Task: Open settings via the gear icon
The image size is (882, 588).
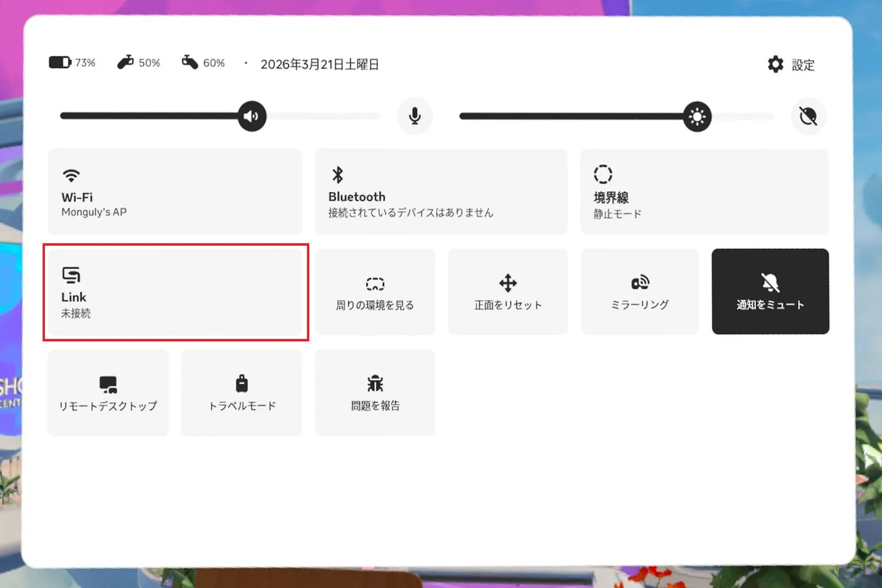Action: (775, 64)
